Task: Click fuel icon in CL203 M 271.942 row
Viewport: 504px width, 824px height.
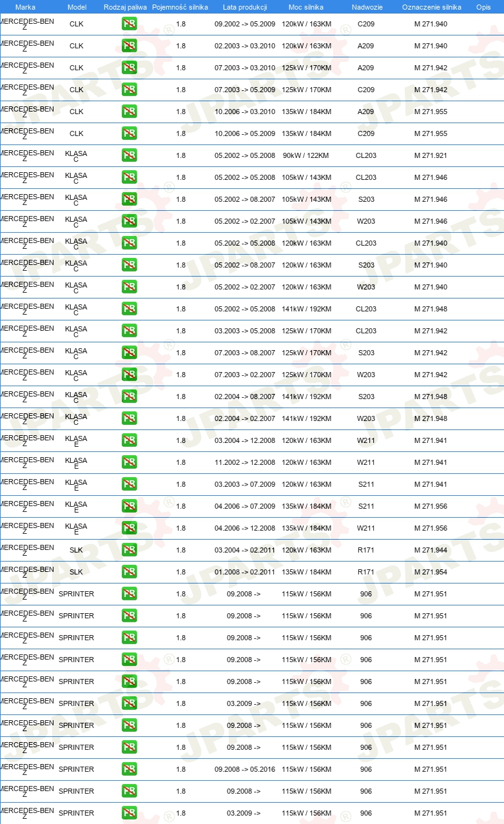Action: [x=129, y=331]
